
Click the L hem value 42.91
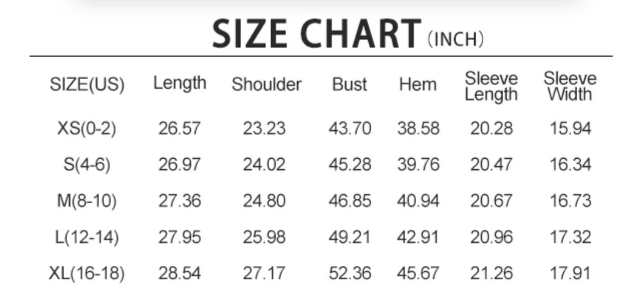[x=418, y=237]
